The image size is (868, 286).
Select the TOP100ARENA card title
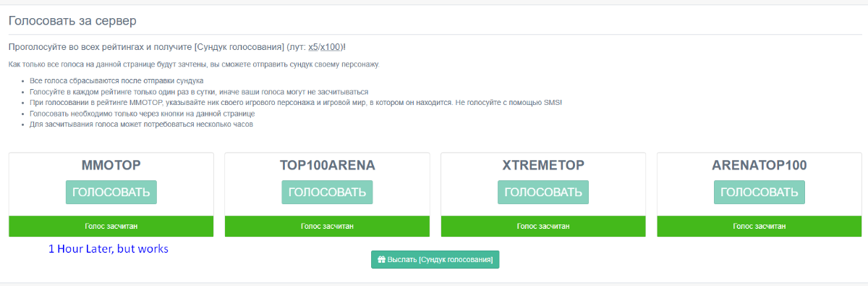tap(327, 165)
